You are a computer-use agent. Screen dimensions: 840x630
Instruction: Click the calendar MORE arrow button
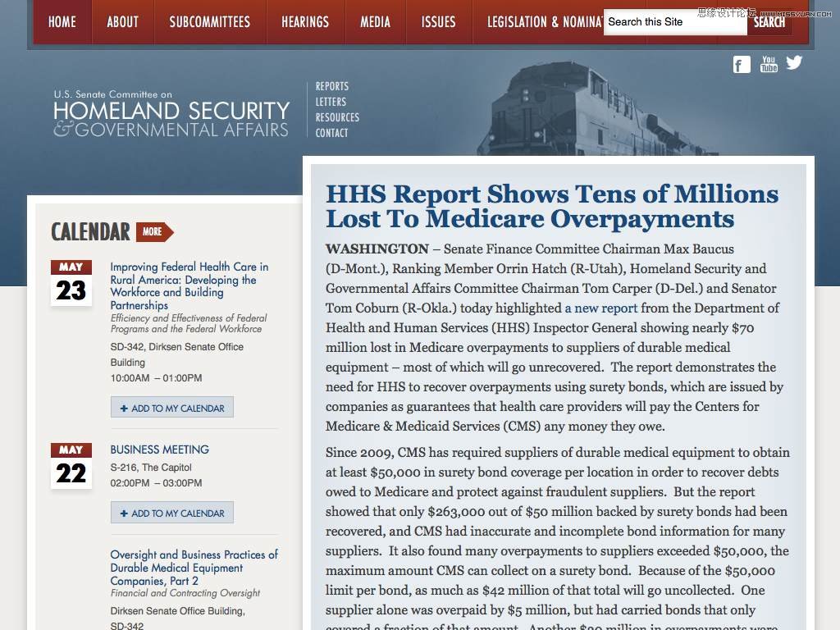(x=155, y=231)
